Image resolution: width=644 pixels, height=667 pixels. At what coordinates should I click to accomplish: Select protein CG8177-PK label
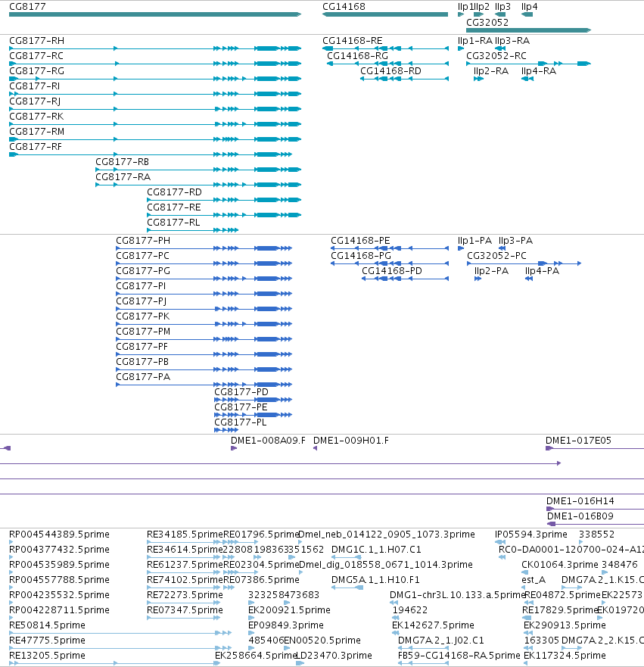tap(143, 316)
